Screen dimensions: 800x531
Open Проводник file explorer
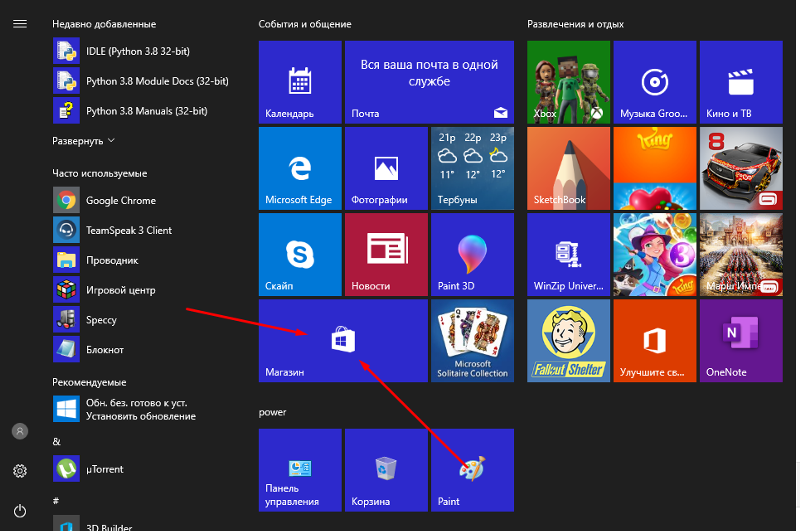95,260
